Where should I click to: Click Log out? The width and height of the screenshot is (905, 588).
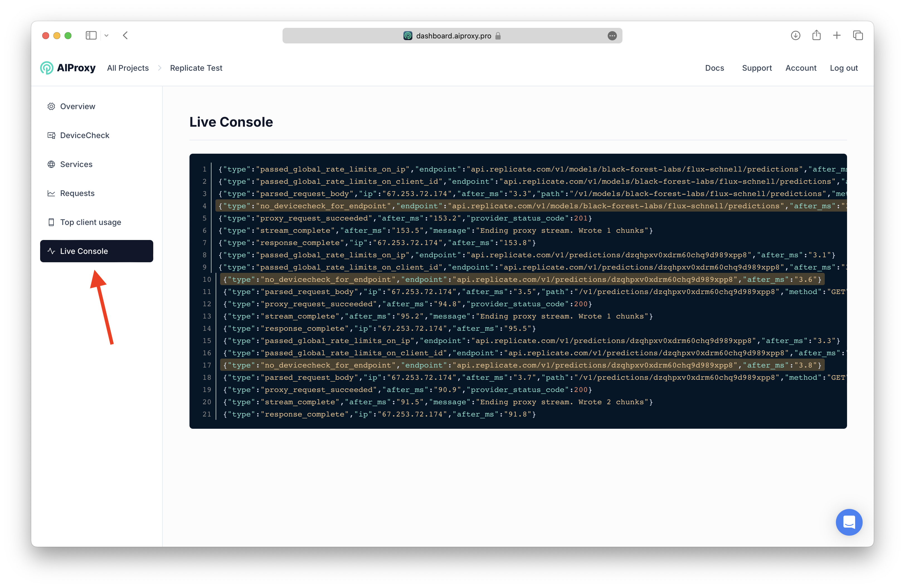844,68
